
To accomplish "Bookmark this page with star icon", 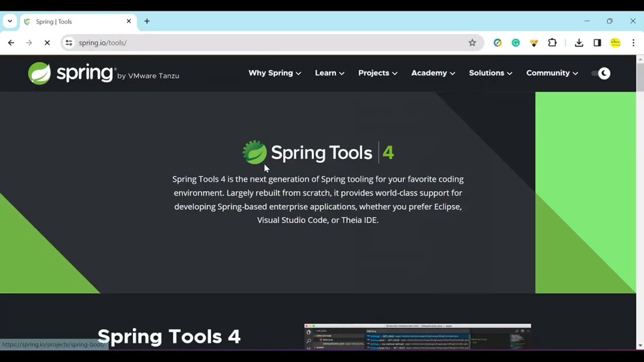I will (x=472, y=43).
